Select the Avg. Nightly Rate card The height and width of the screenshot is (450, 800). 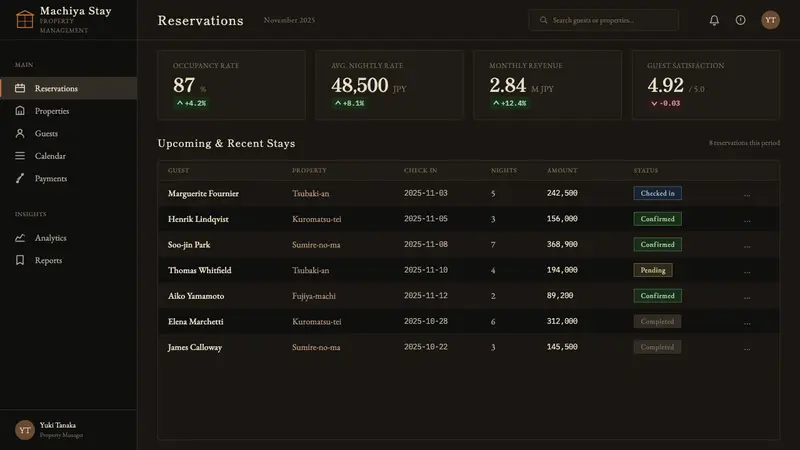tap(389, 85)
